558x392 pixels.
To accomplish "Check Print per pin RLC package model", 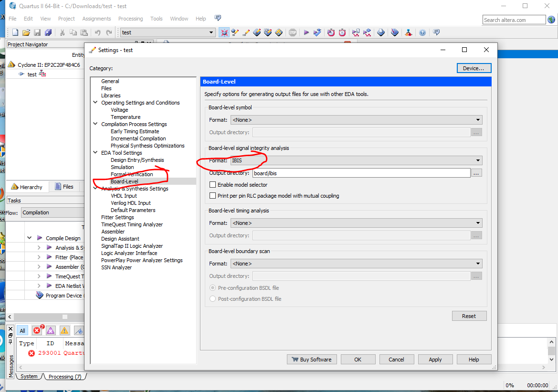I will 213,196.
